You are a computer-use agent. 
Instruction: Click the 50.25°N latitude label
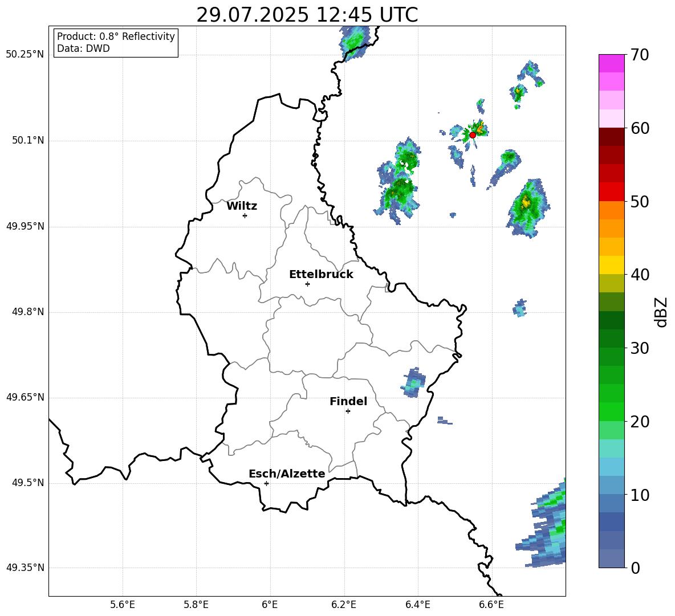click(25, 55)
